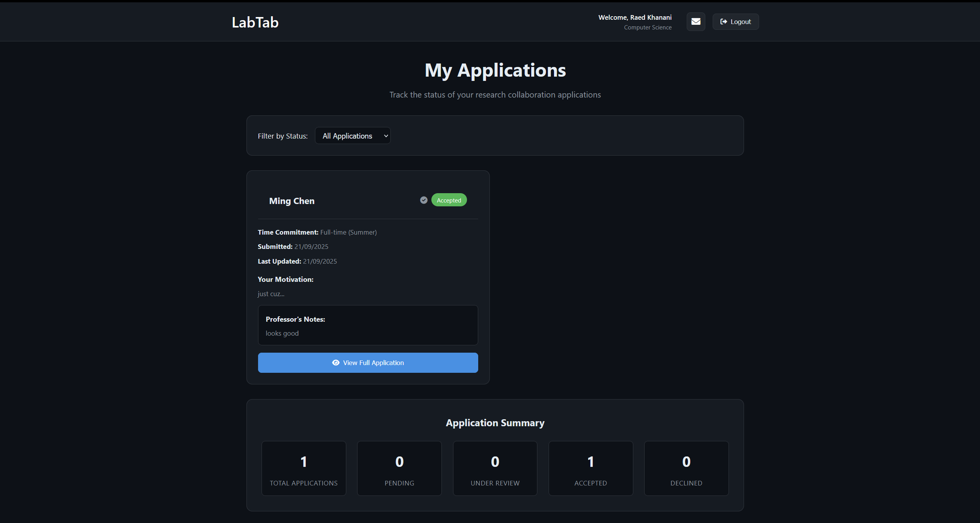
Task: Select the Pending summary card
Action: (399, 468)
